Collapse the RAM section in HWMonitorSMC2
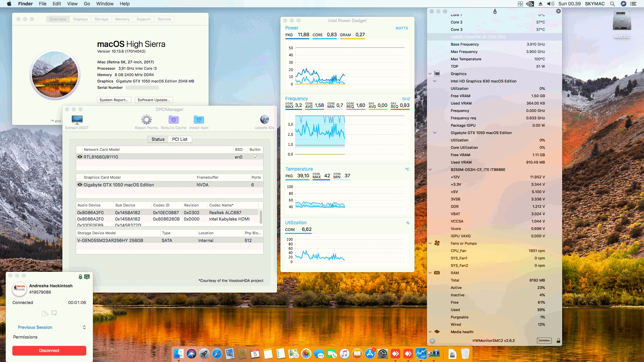This screenshot has width=644, height=362. click(x=430, y=273)
